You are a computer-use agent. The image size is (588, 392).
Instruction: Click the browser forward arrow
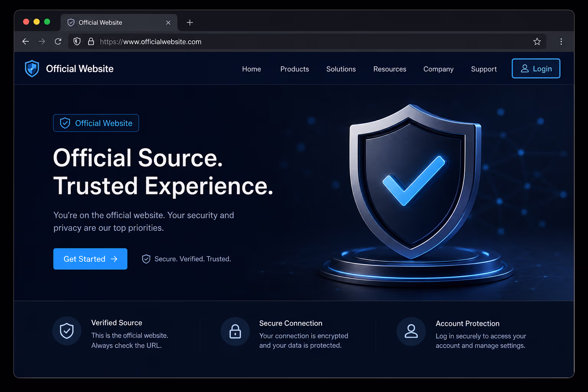click(42, 41)
